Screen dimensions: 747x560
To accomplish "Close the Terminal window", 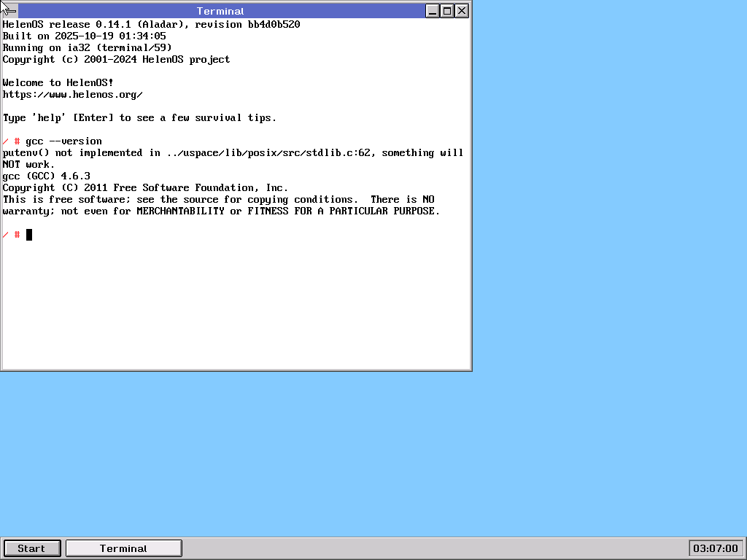I will [462, 11].
